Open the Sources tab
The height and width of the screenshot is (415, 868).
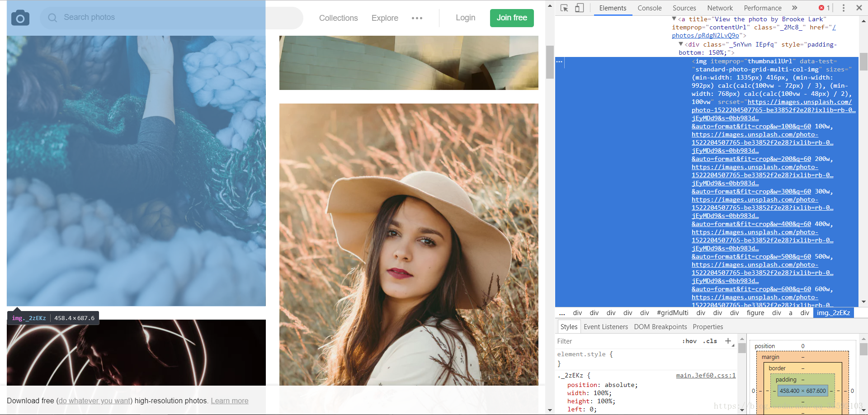[x=684, y=8]
